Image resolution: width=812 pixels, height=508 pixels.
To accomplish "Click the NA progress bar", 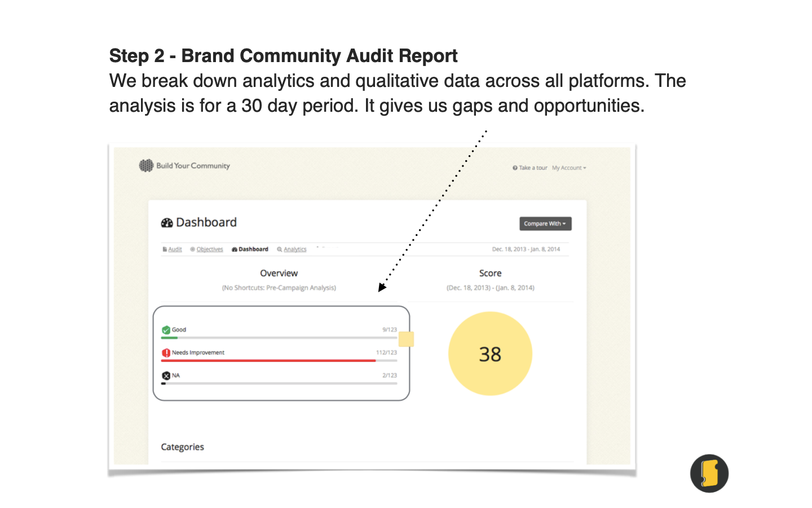I will 279,383.
